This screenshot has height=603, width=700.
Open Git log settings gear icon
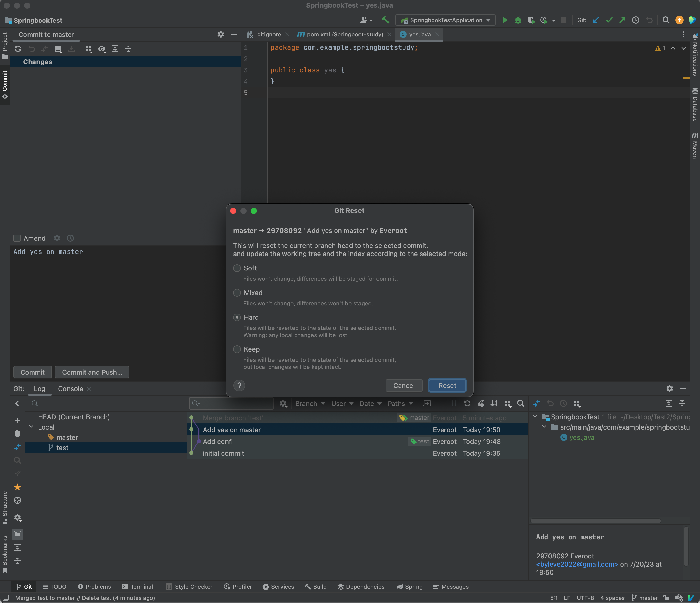click(283, 404)
